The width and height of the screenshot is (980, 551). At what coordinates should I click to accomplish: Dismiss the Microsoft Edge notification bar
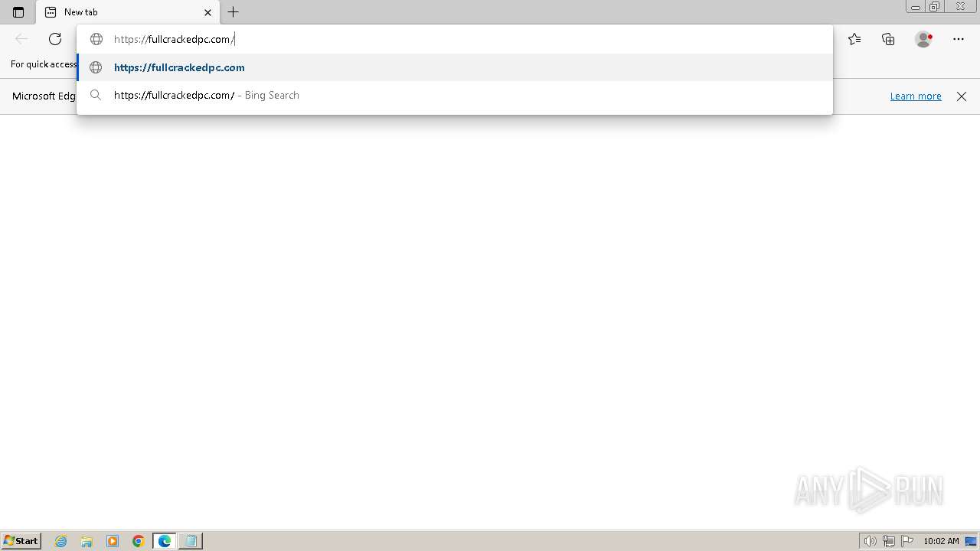click(962, 96)
